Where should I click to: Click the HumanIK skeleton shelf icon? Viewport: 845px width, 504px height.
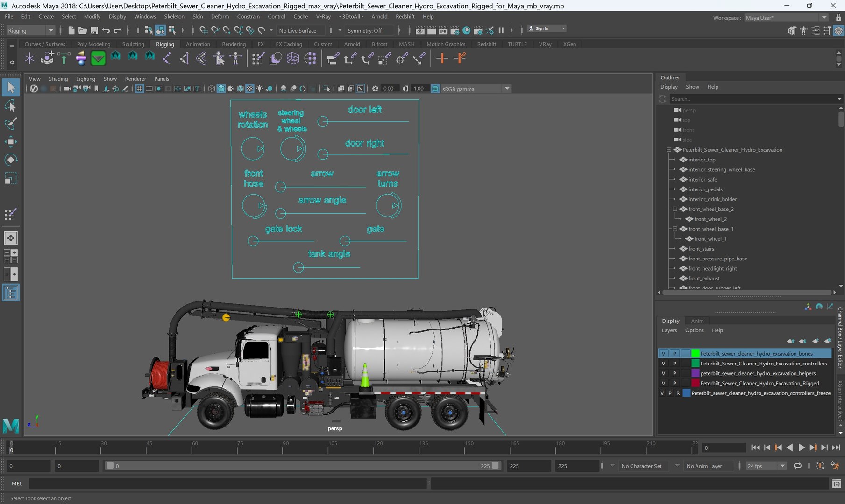(236, 58)
